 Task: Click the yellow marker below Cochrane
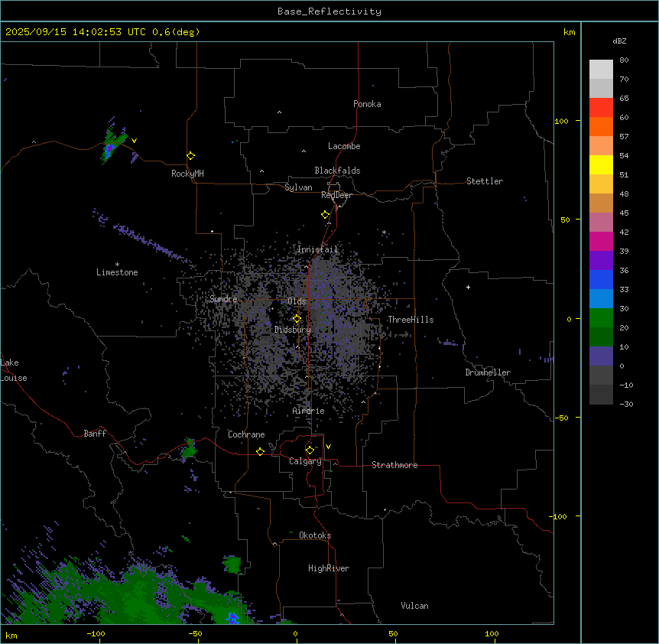(x=260, y=451)
